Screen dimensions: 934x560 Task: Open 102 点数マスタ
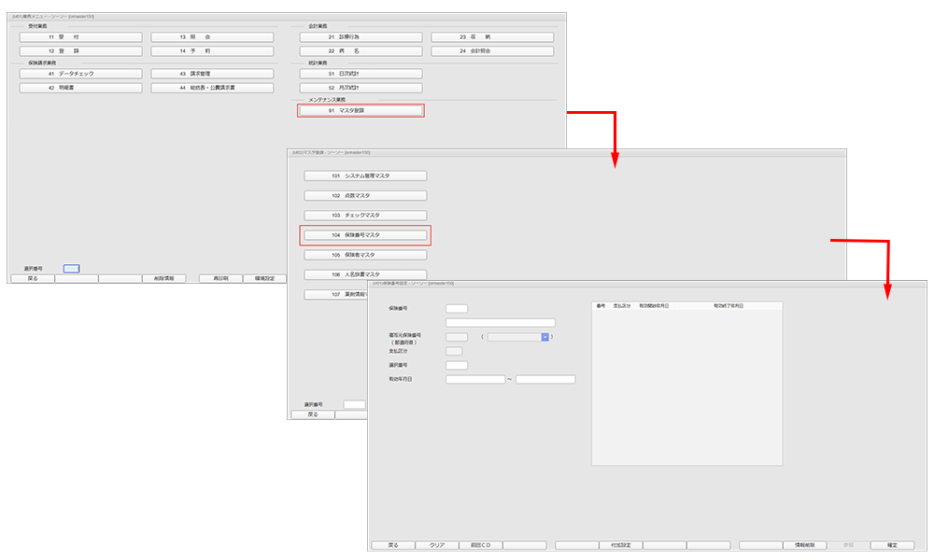click(x=365, y=196)
